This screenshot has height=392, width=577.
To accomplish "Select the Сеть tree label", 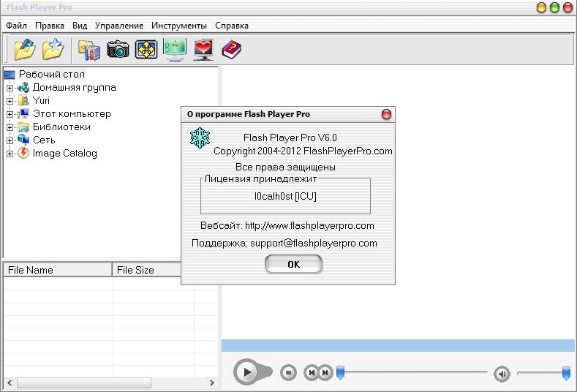I will click(x=44, y=140).
